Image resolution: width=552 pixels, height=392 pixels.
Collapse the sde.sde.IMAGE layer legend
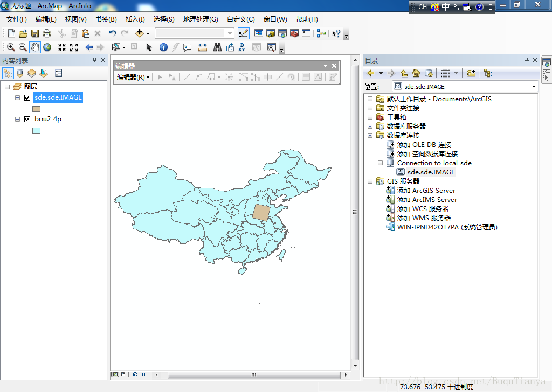pyautogui.click(x=18, y=98)
